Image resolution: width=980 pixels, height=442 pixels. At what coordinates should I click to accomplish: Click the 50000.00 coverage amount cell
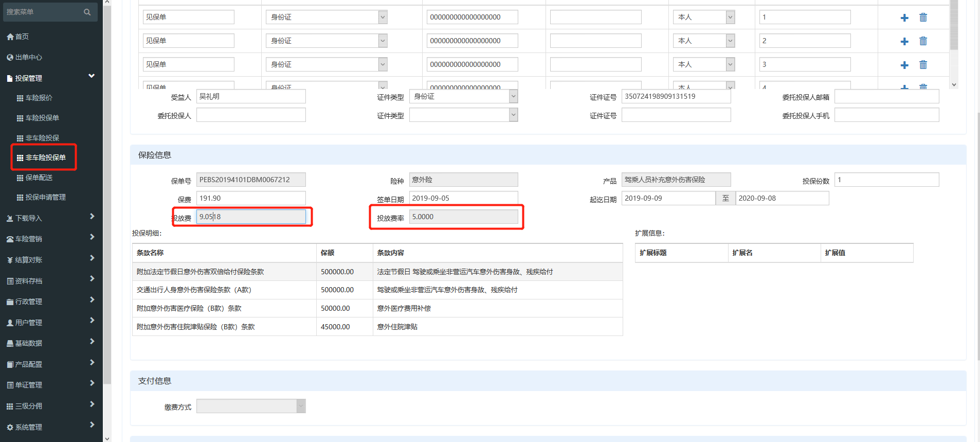(x=344, y=308)
